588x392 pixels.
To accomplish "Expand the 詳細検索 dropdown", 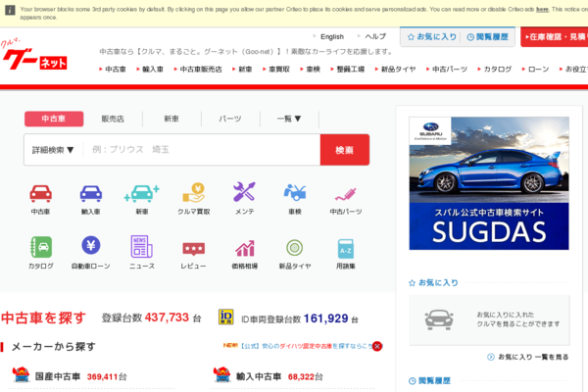I will tap(54, 150).
